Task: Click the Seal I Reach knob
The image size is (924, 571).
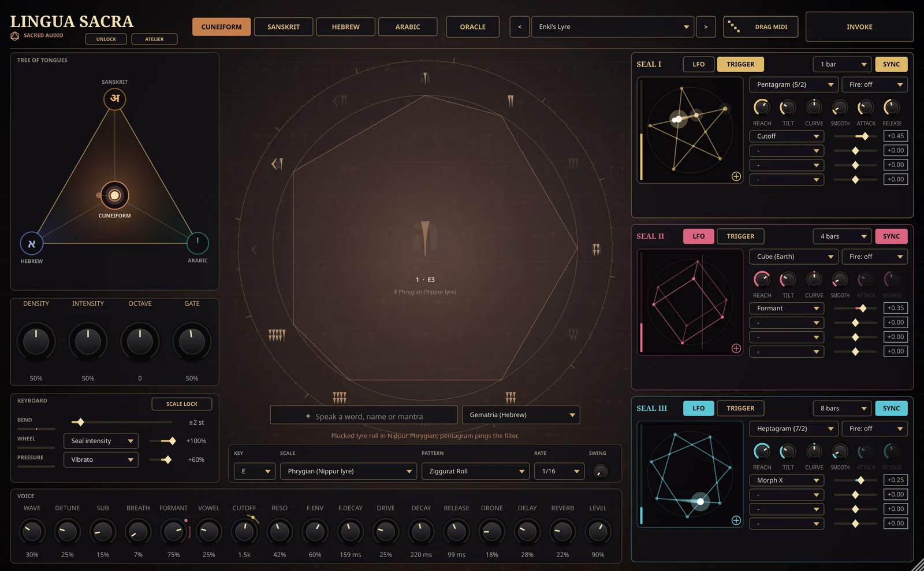Action: pyautogui.click(x=762, y=107)
